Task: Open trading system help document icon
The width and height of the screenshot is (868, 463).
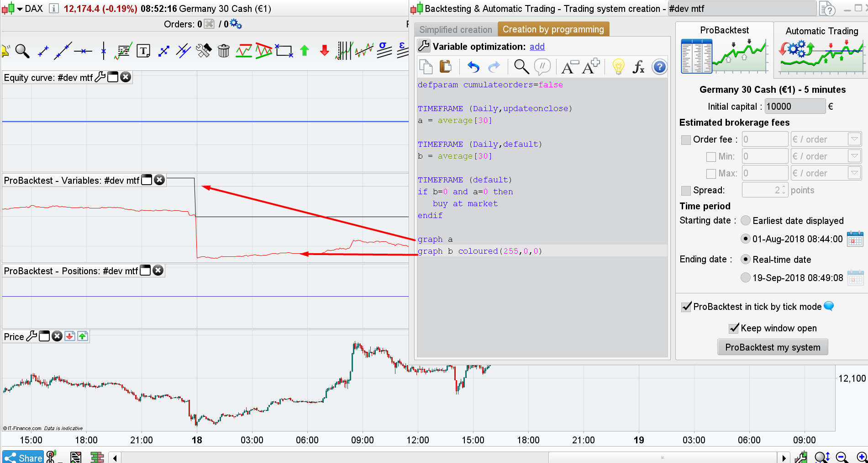Action: pos(827,9)
